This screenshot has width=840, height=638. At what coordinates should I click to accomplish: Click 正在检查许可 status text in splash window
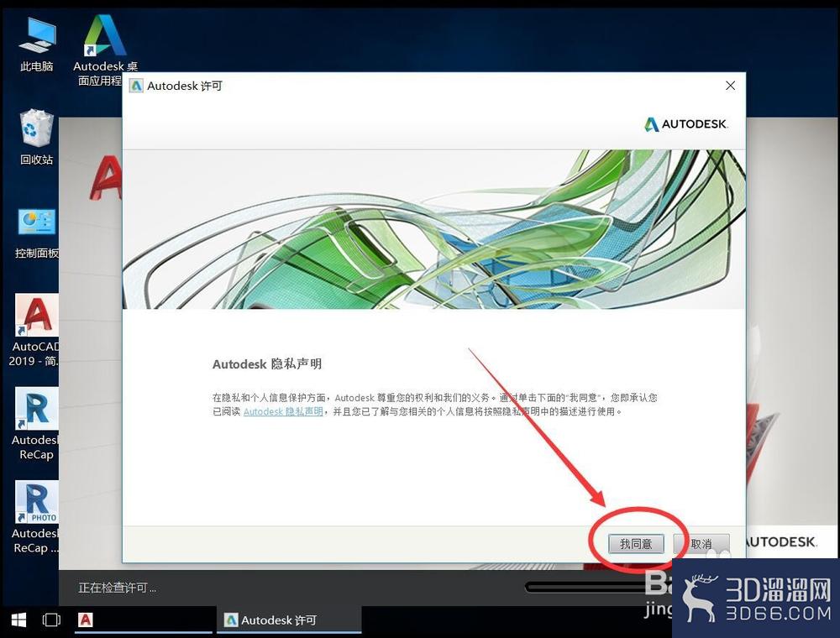(x=117, y=588)
